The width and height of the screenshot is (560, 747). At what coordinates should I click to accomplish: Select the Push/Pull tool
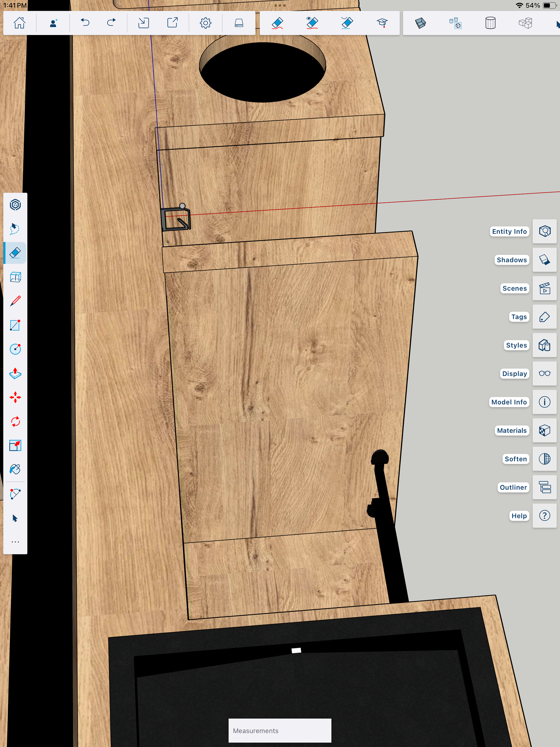coord(15,373)
